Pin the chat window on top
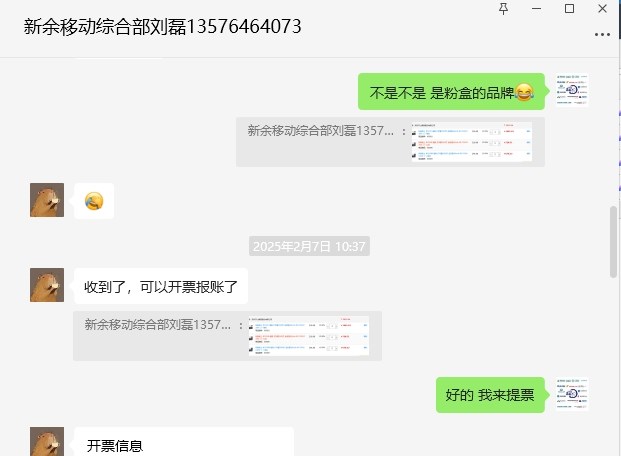The image size is (621, 456). pyautogui.click(x=503, y=9)
